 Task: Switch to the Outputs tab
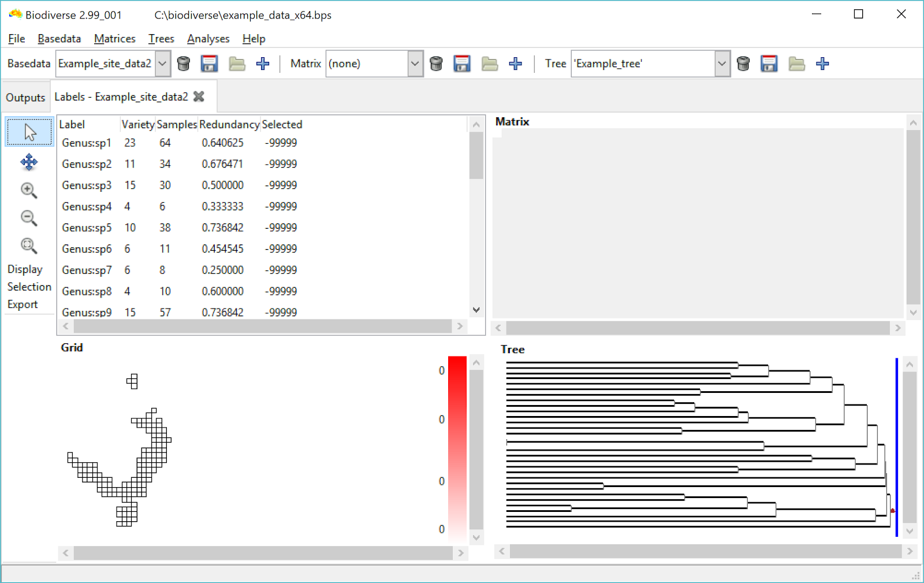coord(25,96)
